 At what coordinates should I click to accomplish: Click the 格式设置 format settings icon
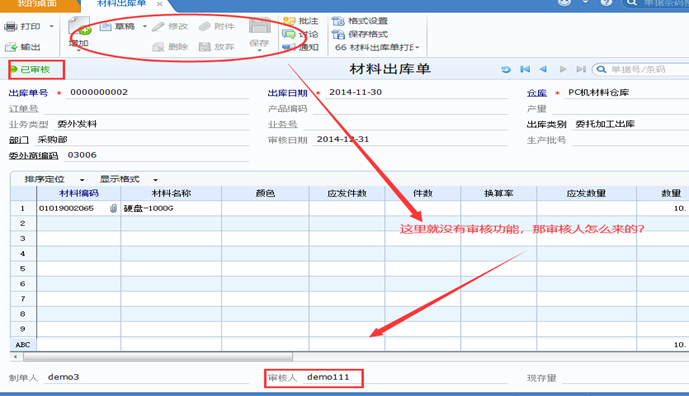point(338,21)
